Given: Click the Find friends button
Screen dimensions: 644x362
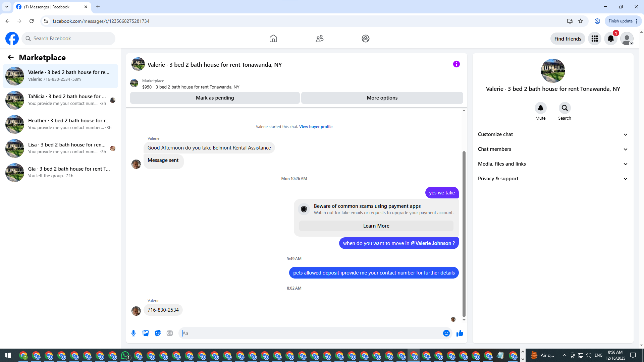Looking at the screenshot, I should coord(568,39).
